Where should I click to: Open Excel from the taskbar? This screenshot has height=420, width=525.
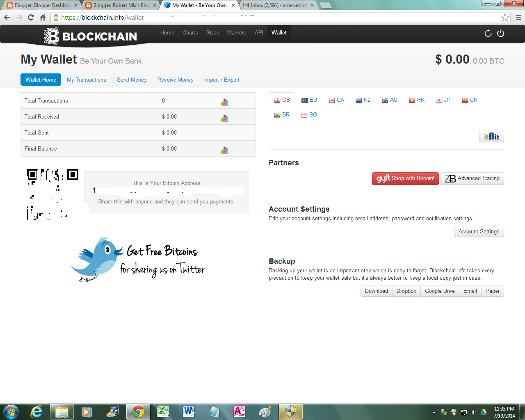163,412
